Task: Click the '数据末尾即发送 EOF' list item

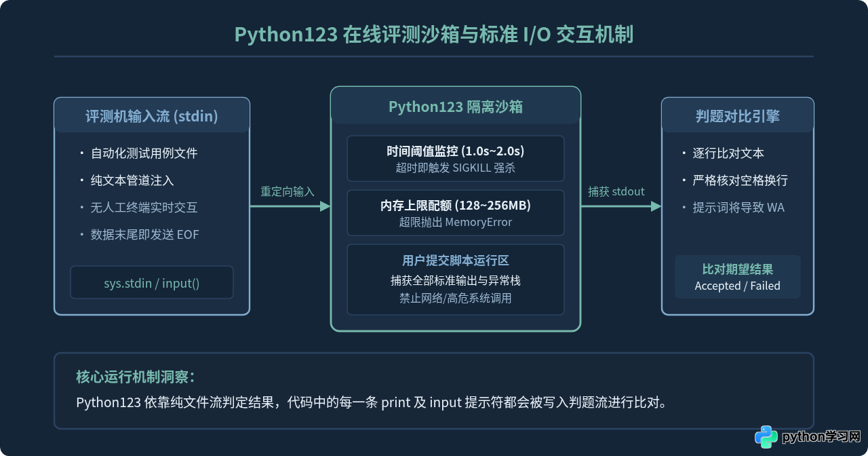Action: point(144,235)
